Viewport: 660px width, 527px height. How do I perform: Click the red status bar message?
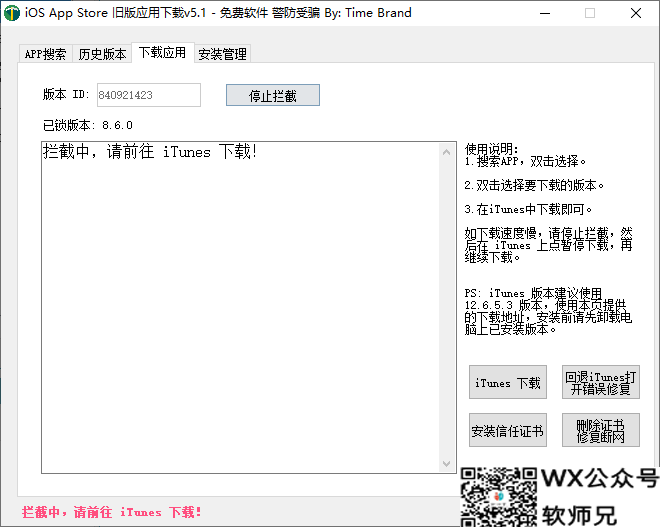(x=112, y=512)
